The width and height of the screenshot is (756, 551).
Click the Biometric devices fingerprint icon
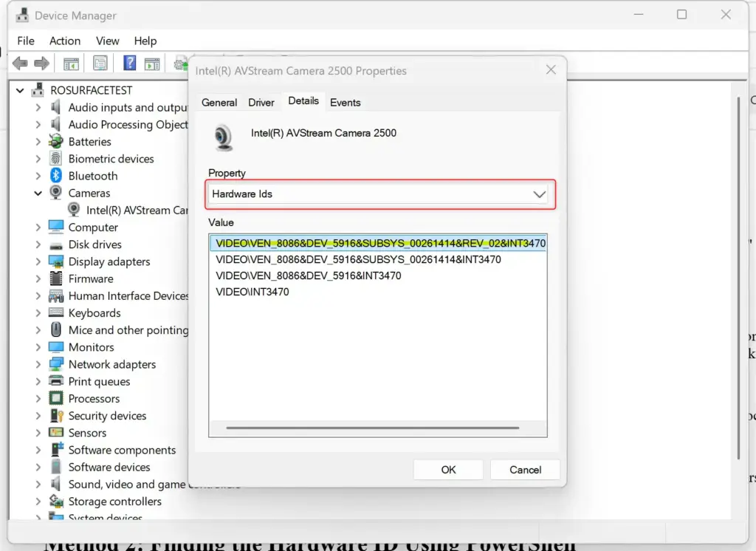[x=56, y=158]
